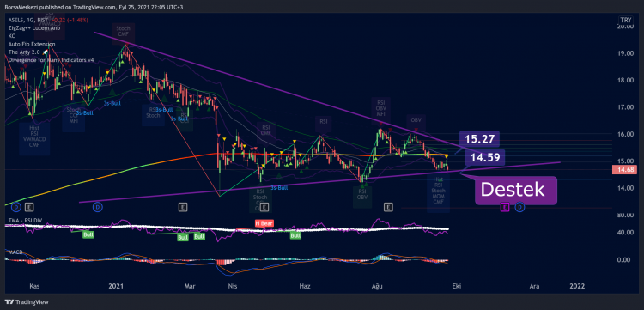Select the Auto Fib Extension indicator label
Image resolution: width=644 pixels, height=310 pixels.
pos(31,44)
